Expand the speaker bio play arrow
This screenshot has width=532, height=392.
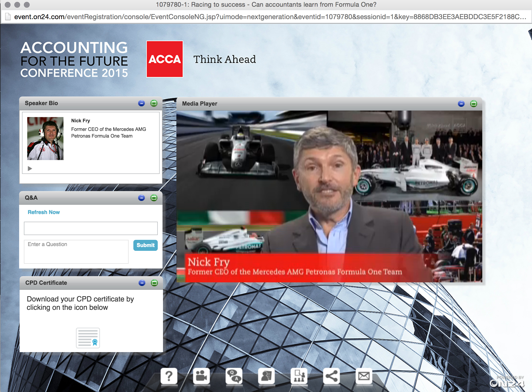tap(30, 169)
